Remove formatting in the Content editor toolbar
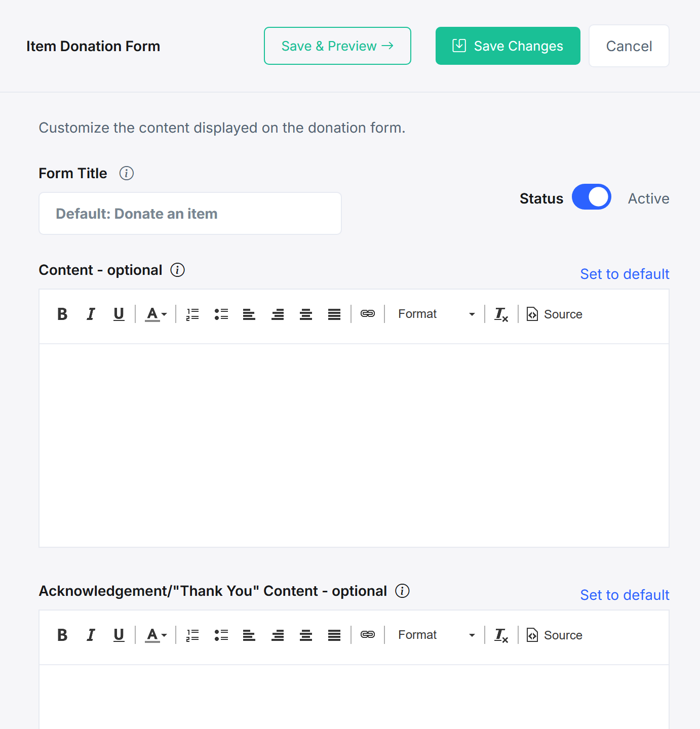This screenshot has width=700, height=729. click(x=501, y=314)
